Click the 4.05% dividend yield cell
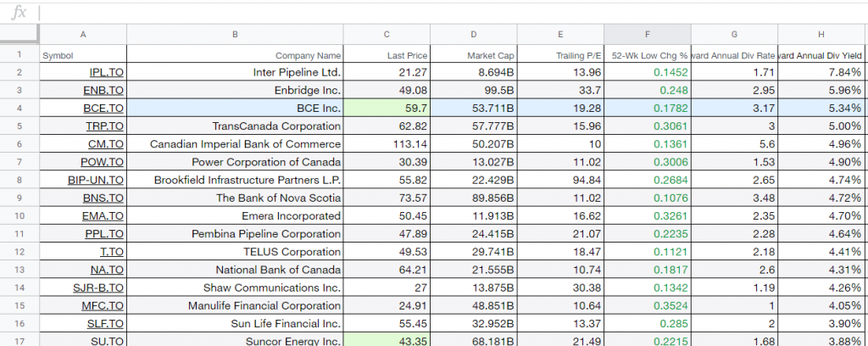The width and height of the screenshot is (868, 346). 821,305
